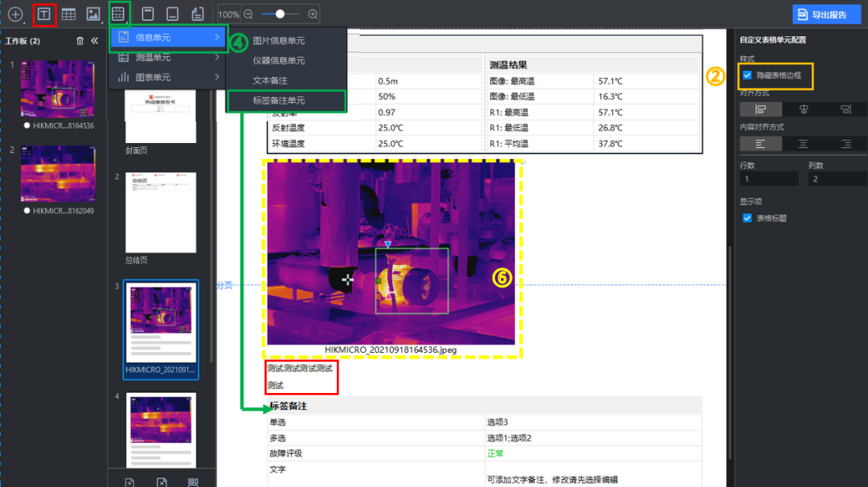Collapse the workboard panel with the double-chevron icon
This screenshot has width=868, height=487.
(x=95, y=41)
